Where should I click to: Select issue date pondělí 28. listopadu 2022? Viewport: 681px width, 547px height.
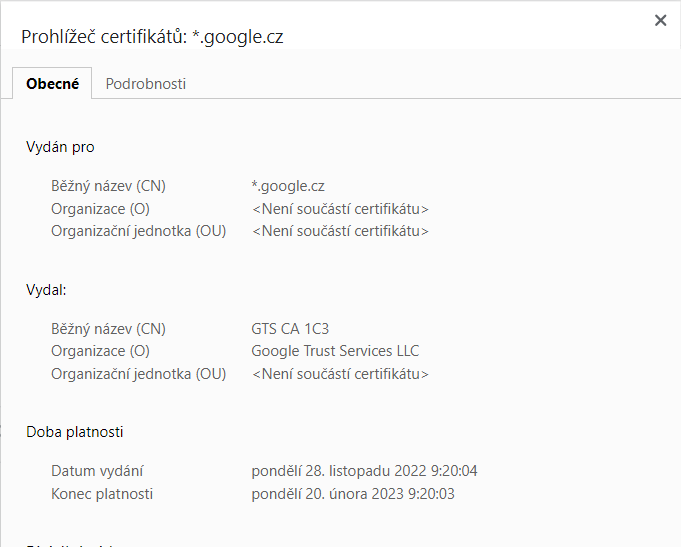364,471
